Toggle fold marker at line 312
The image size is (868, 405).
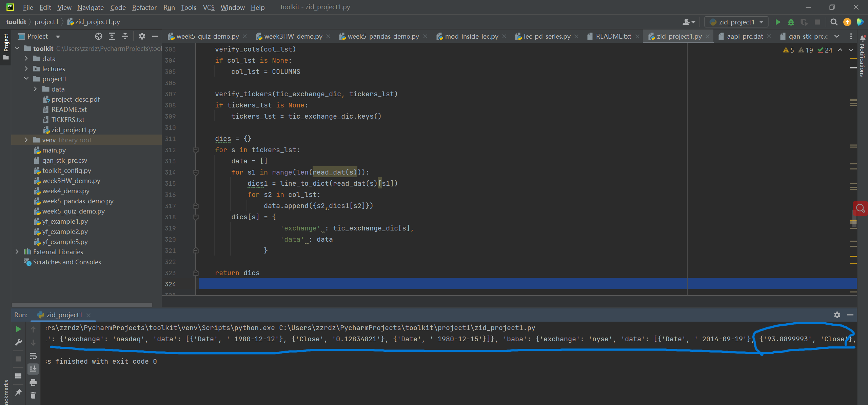click(196, 150)
